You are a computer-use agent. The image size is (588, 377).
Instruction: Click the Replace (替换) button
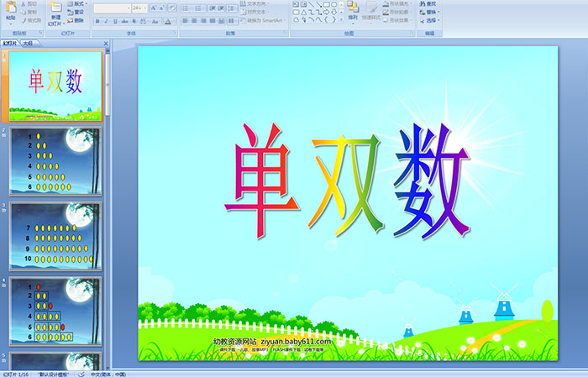click(x=429, y=12)
